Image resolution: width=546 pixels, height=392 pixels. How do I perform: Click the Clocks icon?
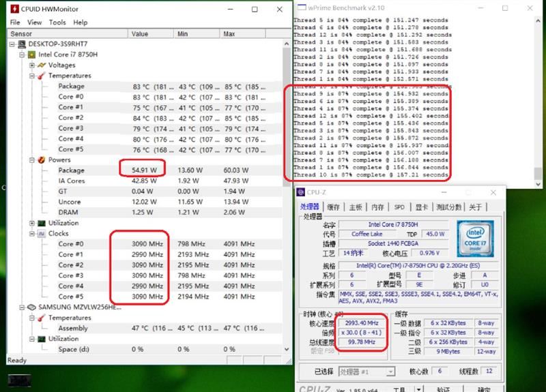click(x=42, y=234)
